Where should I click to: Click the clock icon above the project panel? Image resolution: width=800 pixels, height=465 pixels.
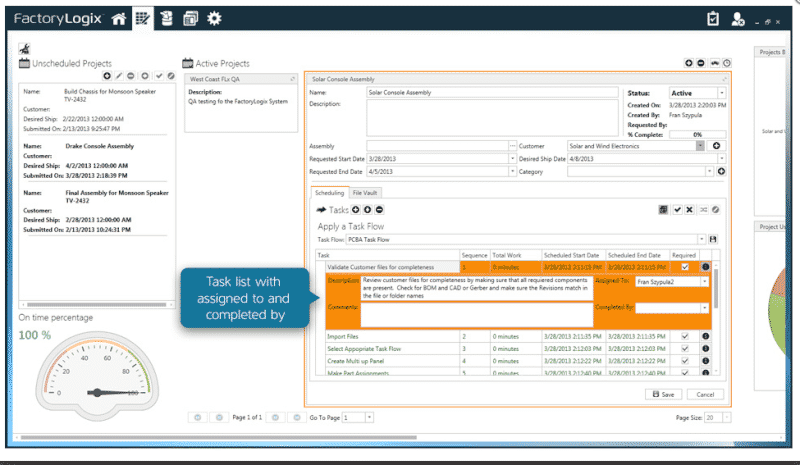pyautogui.click(x=726, y=63)
